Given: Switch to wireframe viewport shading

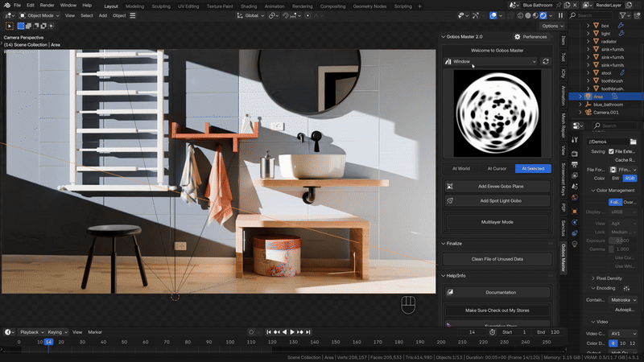Looking at the screenshot, I should [520, 15].
